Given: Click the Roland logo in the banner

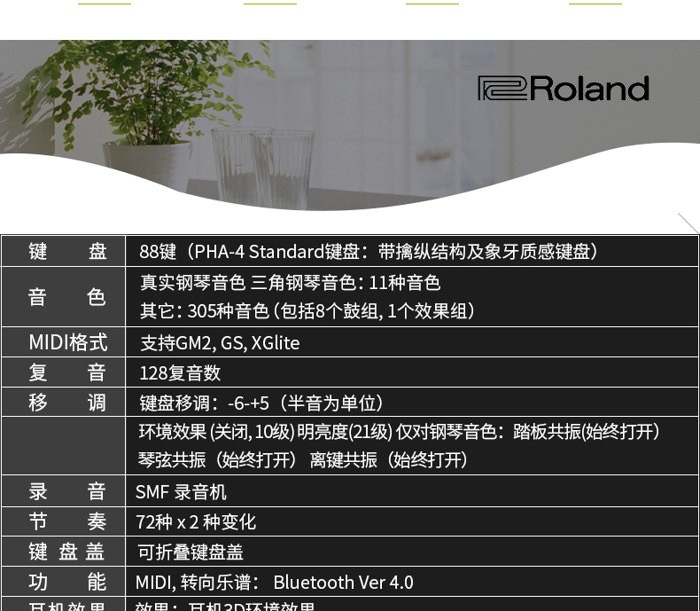Looking at the screenshot, I should click(564, 89).
